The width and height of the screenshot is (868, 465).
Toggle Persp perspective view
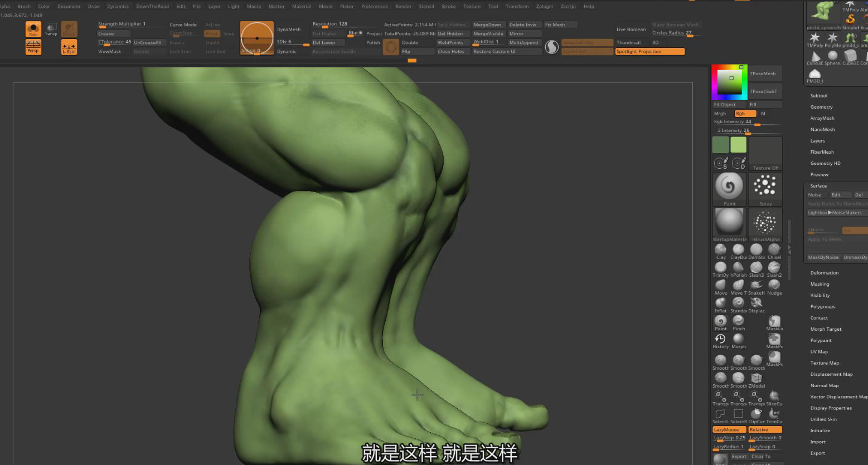[33, 47]
